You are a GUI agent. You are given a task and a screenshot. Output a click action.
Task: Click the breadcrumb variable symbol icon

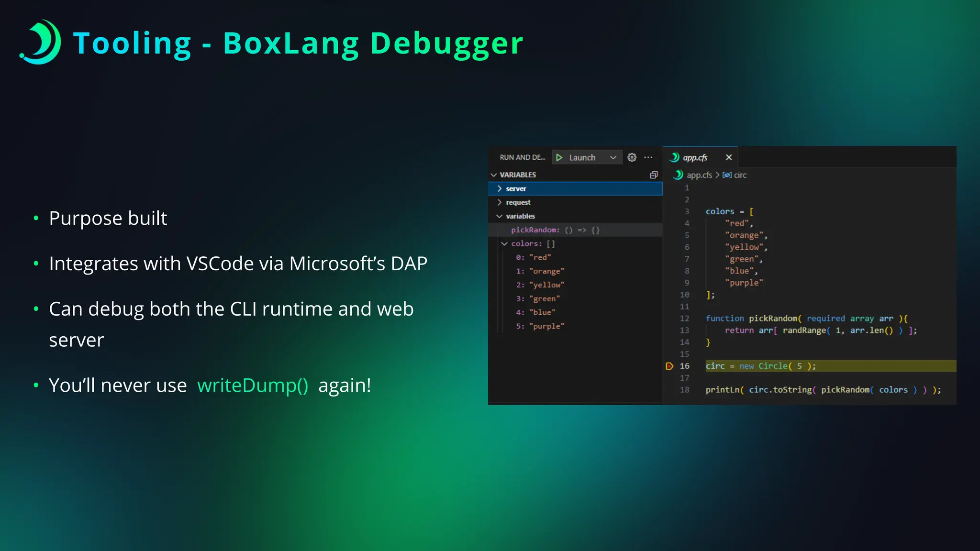click(727, 175)
